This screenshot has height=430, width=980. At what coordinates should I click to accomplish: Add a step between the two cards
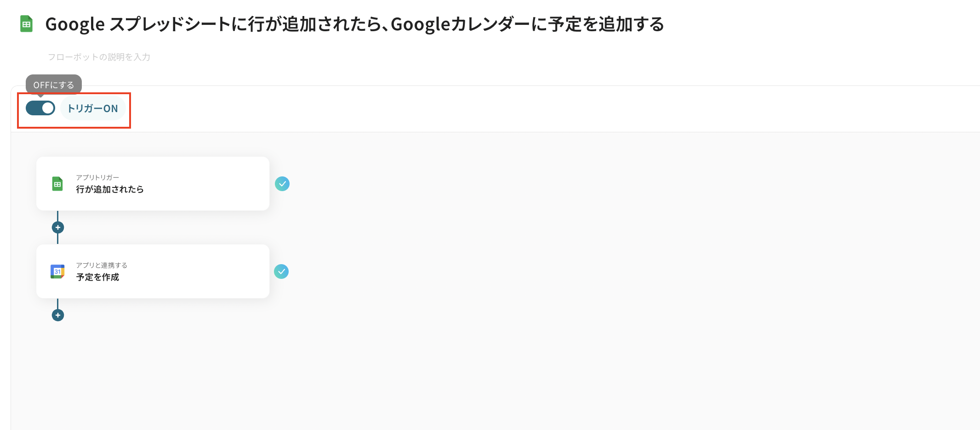[x=58, y=227]
